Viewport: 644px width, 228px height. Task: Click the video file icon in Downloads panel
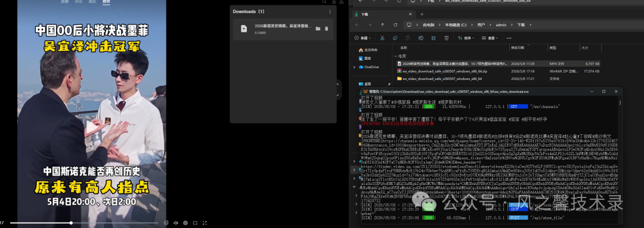[x=244, y=29]
